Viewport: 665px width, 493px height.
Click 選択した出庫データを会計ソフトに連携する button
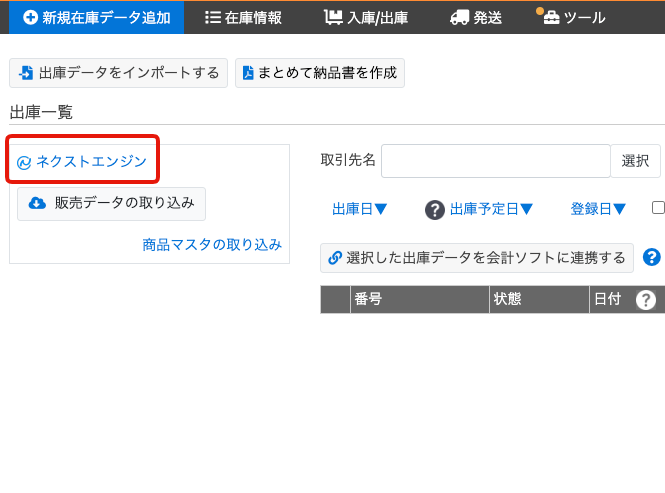pos(477,258)
